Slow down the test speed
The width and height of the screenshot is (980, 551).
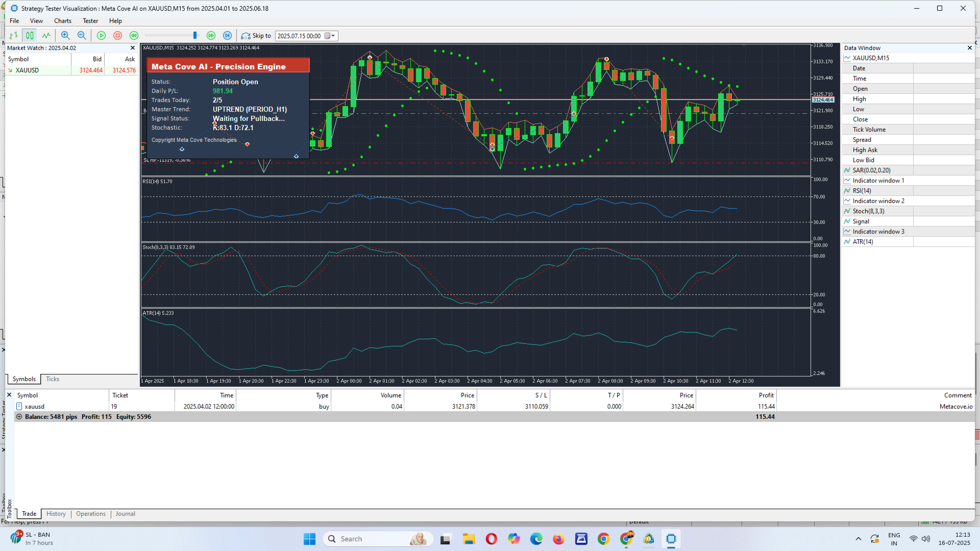tap(134, 36)
